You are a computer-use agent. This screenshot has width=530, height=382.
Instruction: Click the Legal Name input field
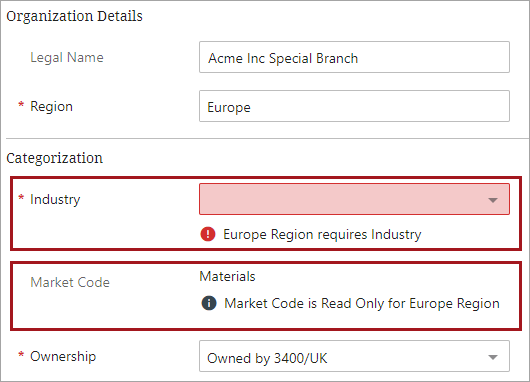tap(354, 57)
